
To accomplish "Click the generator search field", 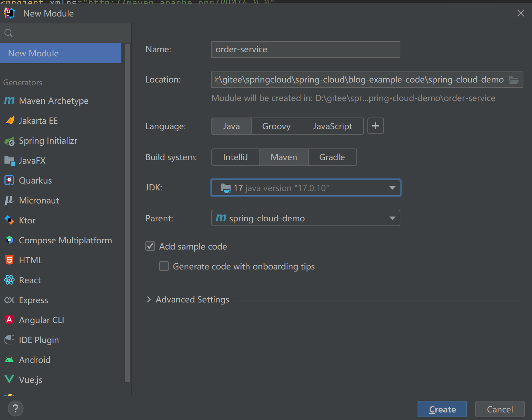I will click(65, 33).
